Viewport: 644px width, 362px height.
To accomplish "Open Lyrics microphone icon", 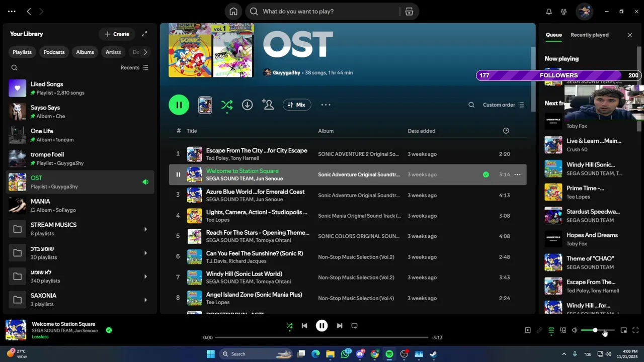I will pyautogui.click(x=539, y=330).
